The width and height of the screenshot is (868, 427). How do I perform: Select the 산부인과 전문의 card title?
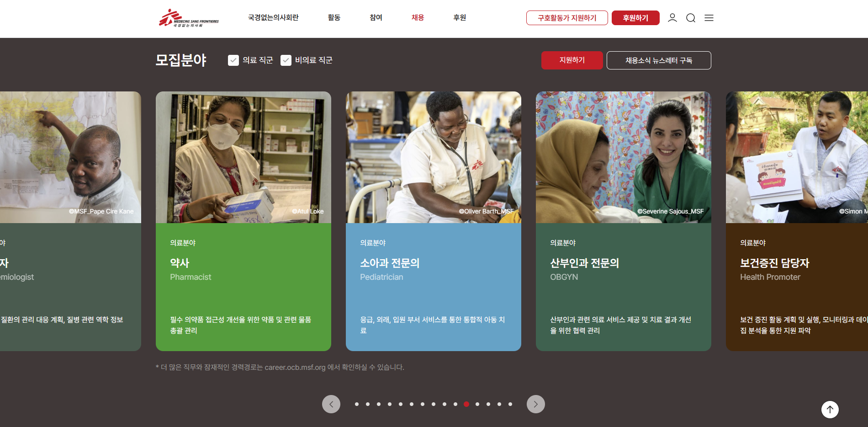(584, 263)
